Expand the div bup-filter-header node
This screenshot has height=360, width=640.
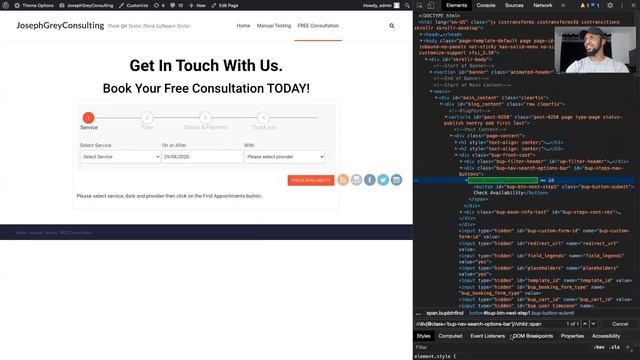pos(461,162)
